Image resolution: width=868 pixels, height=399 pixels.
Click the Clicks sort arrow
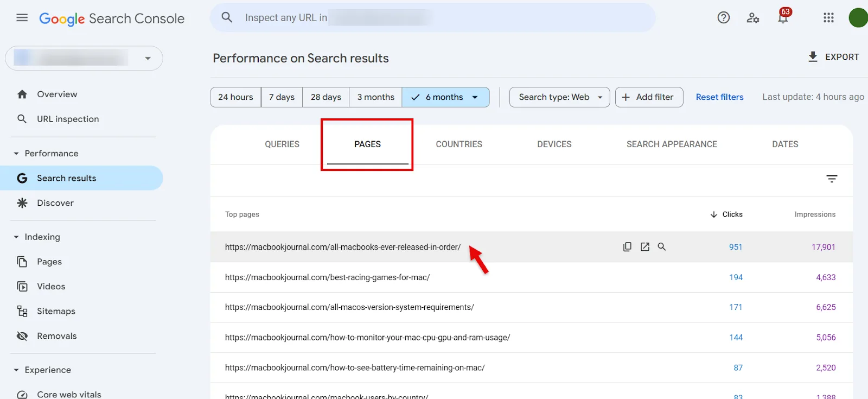tap(714, 214)
